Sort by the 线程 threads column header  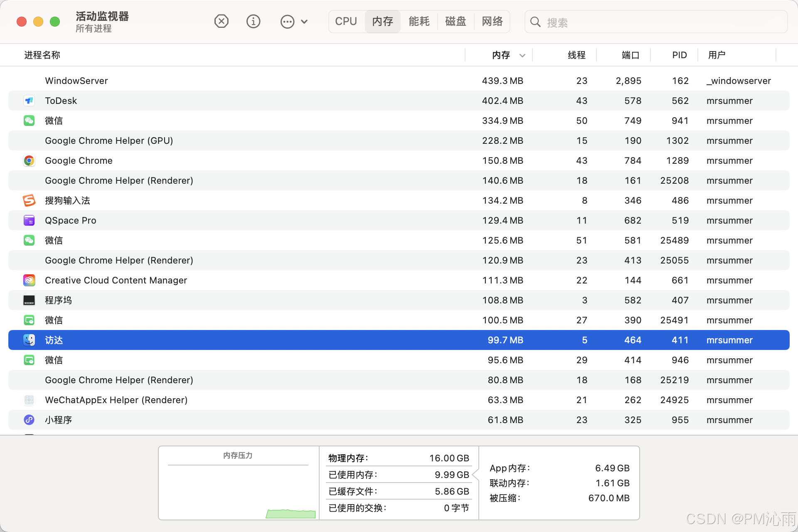(576, 55)
